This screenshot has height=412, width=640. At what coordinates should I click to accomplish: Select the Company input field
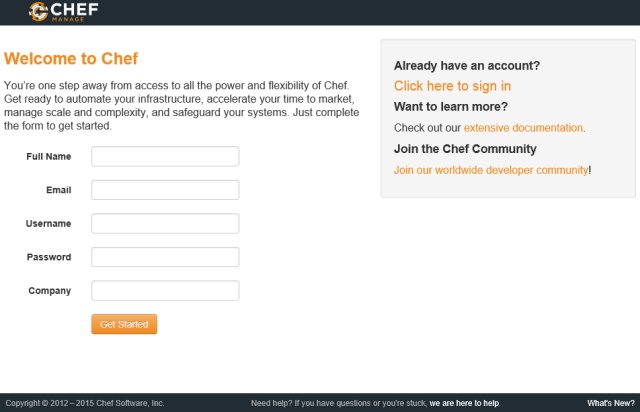tap(165, 290)
